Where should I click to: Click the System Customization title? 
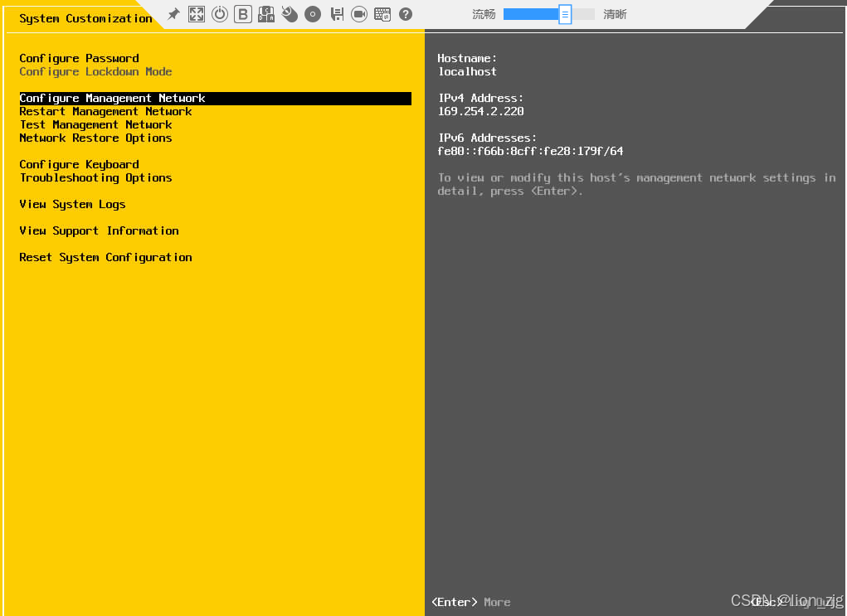click(x=86, y=18)
